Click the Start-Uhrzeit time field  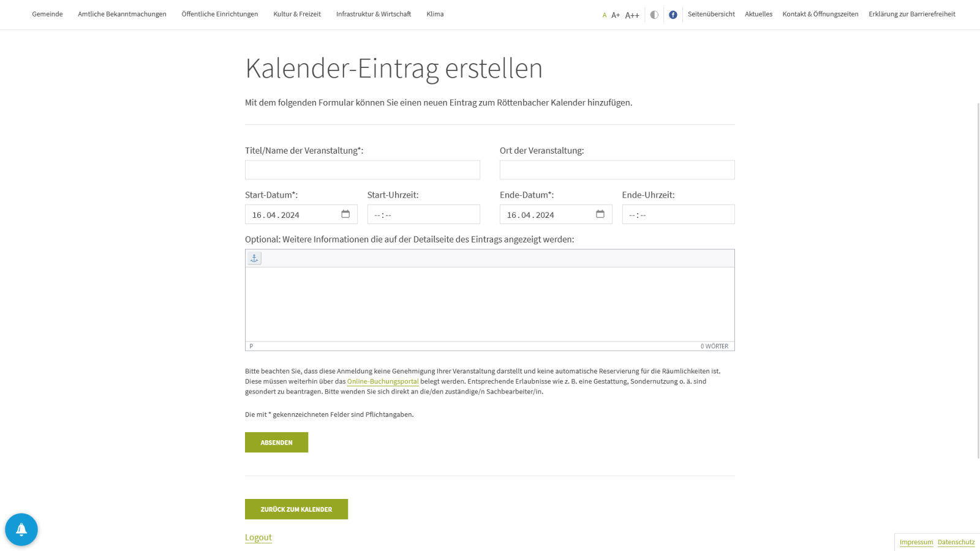point(424,214)
